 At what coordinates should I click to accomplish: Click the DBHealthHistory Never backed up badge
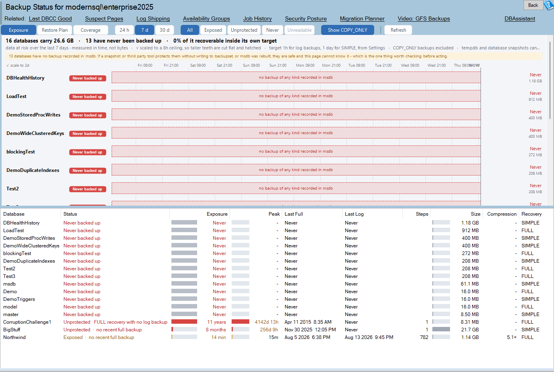(x=88, y=78)
